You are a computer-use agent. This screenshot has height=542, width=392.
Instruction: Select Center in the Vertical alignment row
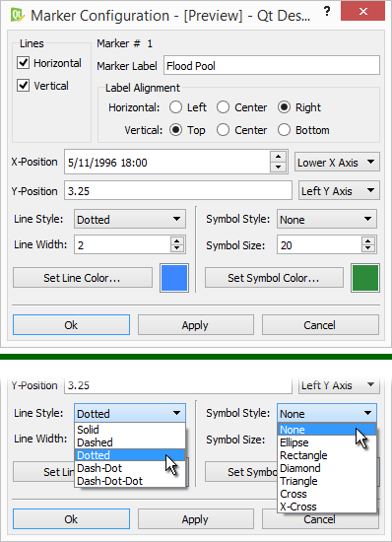[x=224, y=130]
